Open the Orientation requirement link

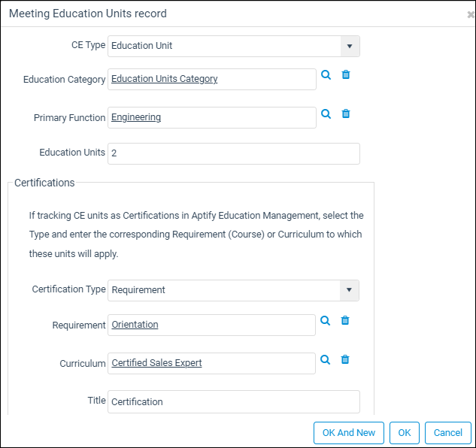coord(135,325)
